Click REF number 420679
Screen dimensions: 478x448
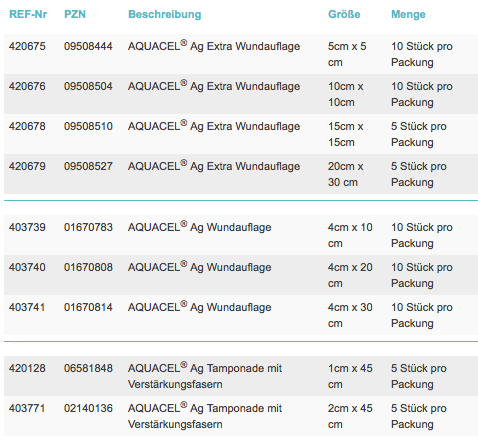click(27, 166)
